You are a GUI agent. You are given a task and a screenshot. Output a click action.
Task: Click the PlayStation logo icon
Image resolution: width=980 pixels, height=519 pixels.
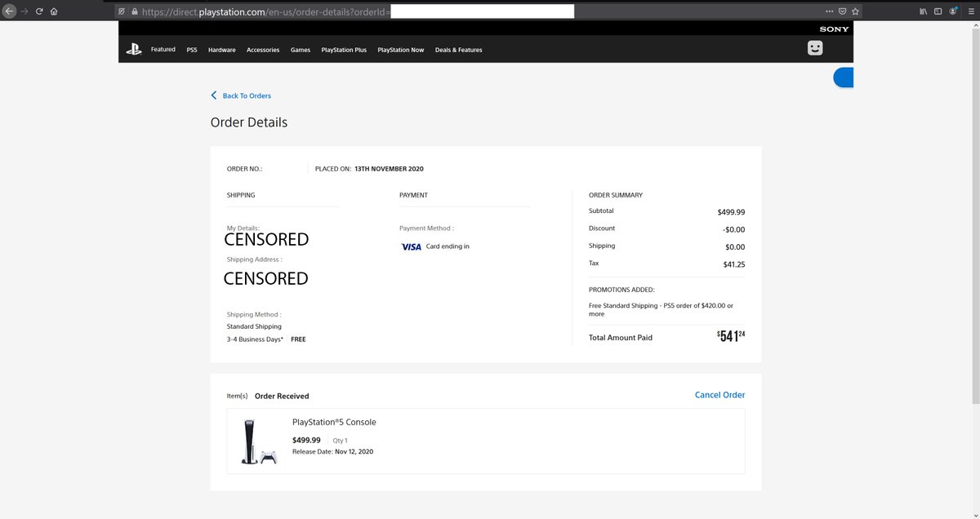[134, 50]
